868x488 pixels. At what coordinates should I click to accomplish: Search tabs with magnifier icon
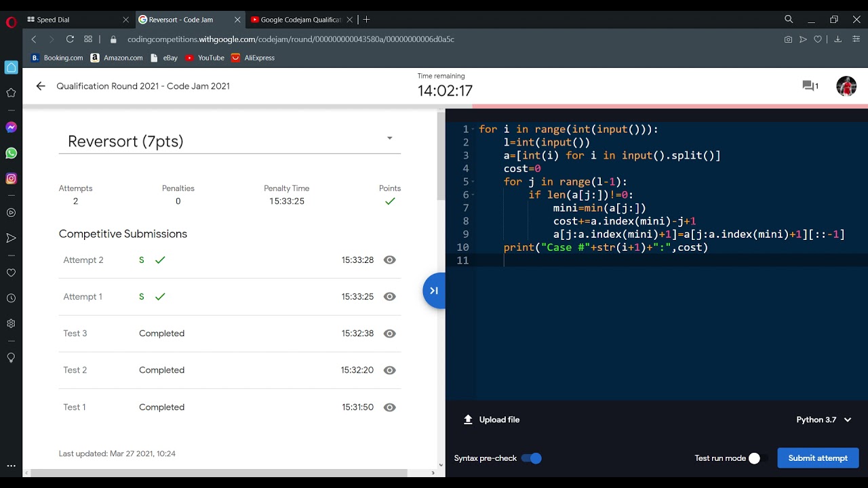(789, 20)
